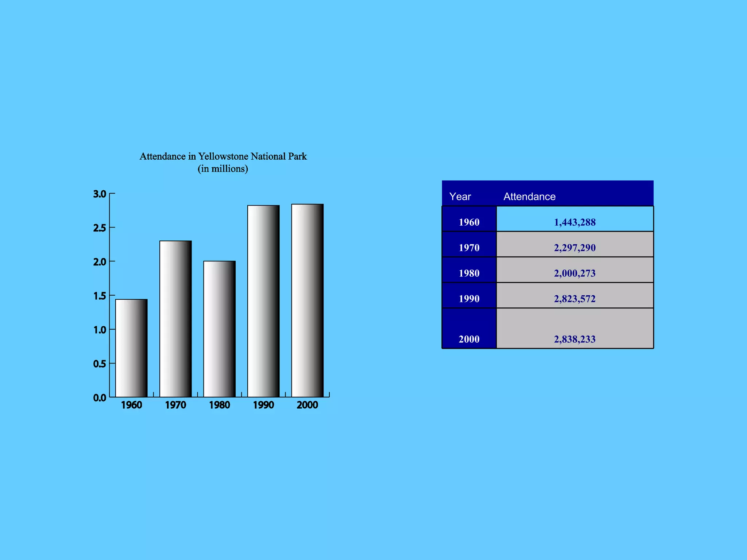
Task: Select the 1960 year cell in table
Action: [x=469, y=222]
